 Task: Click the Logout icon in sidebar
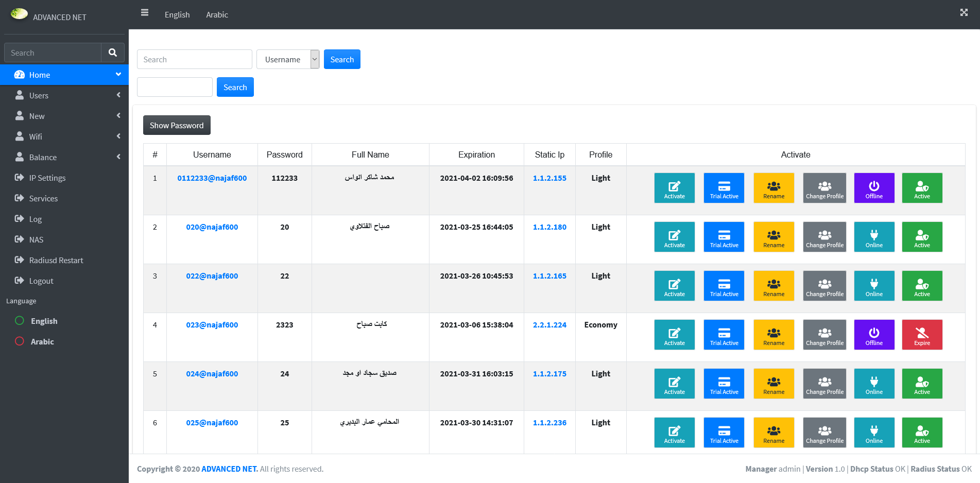pos(20,281)
